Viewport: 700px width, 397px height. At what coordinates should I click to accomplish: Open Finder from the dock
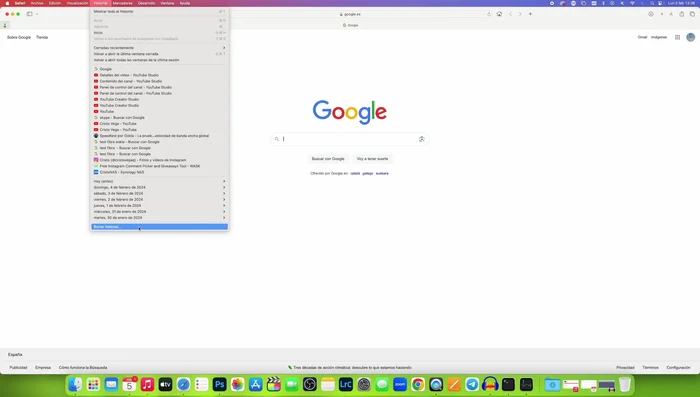click(75, 384)
